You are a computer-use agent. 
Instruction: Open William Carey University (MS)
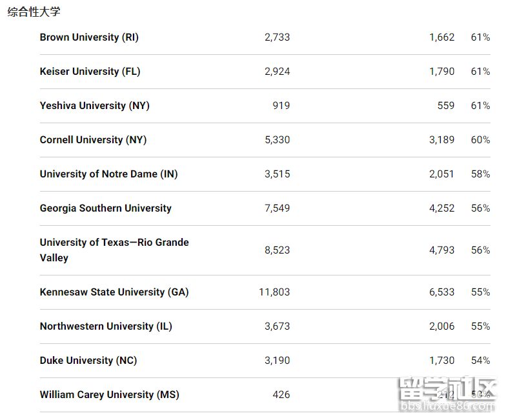click(x=109, y=395)
